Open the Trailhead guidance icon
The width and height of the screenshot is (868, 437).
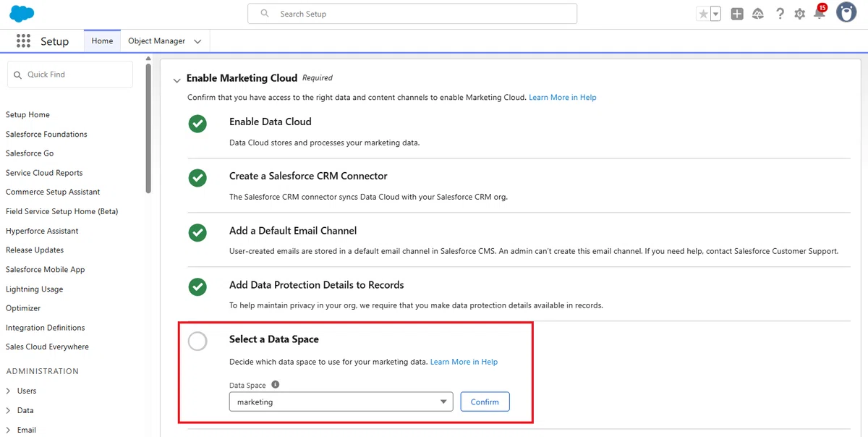(x=758, y=14)
